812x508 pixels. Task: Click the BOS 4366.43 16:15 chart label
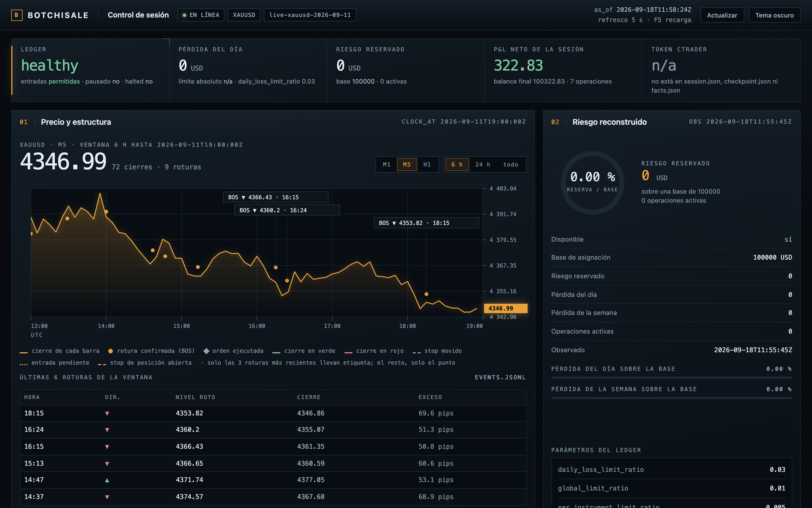(x=276, y=197)
